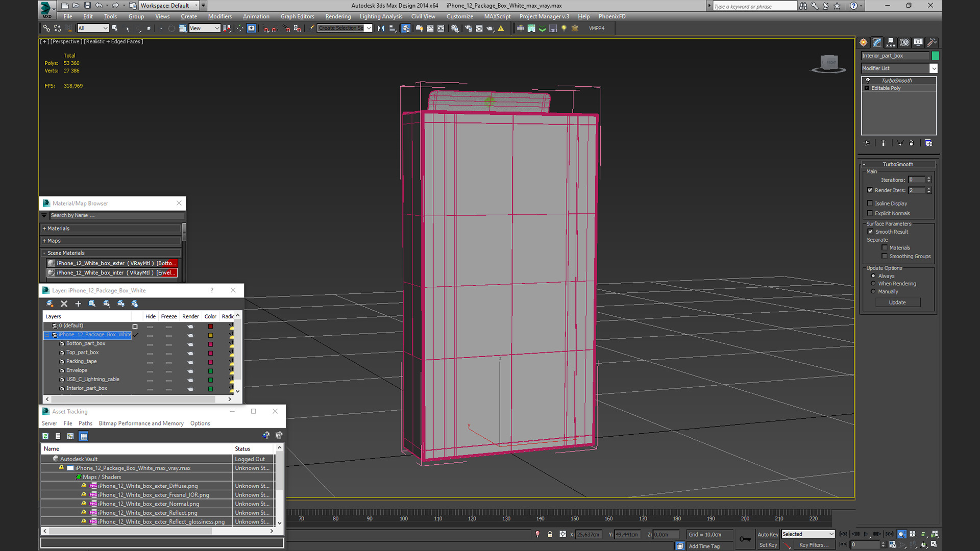980x551 pixels.
Task: Click Select and Link chain icon
Action: click(46, 29)
